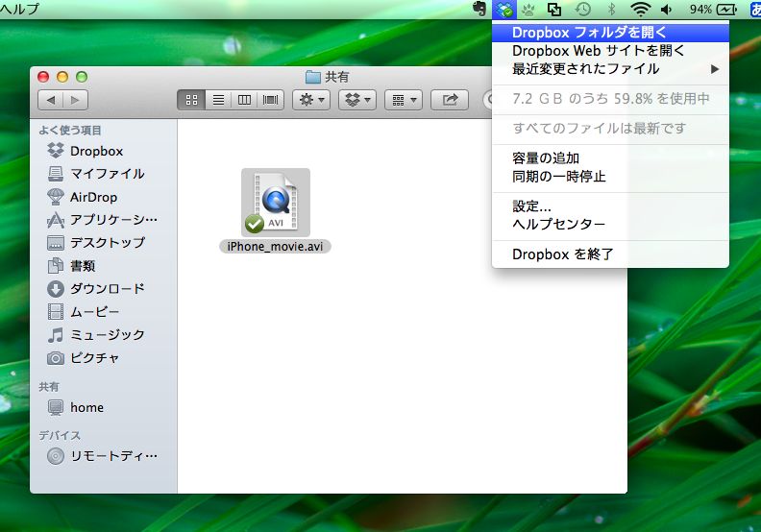Open ヘルプセンター from the Dropbox menu
Screen dimensions: 761x532
pos(610,224)
